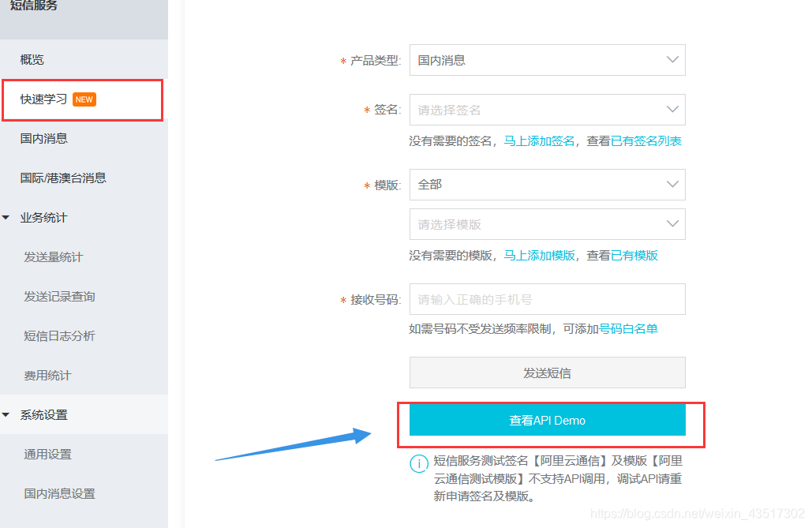The image size is (812, 528).
Task: Focus the 接收号码 phone number field
Action: (548, 299)
